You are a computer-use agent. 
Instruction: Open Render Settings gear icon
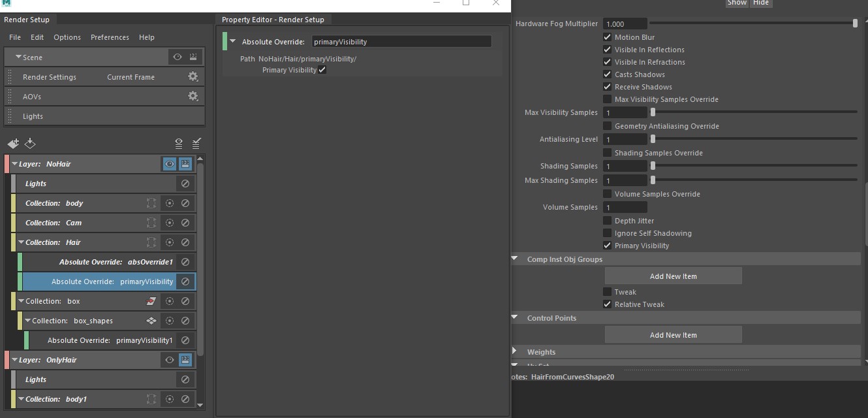tap(193, 77)
